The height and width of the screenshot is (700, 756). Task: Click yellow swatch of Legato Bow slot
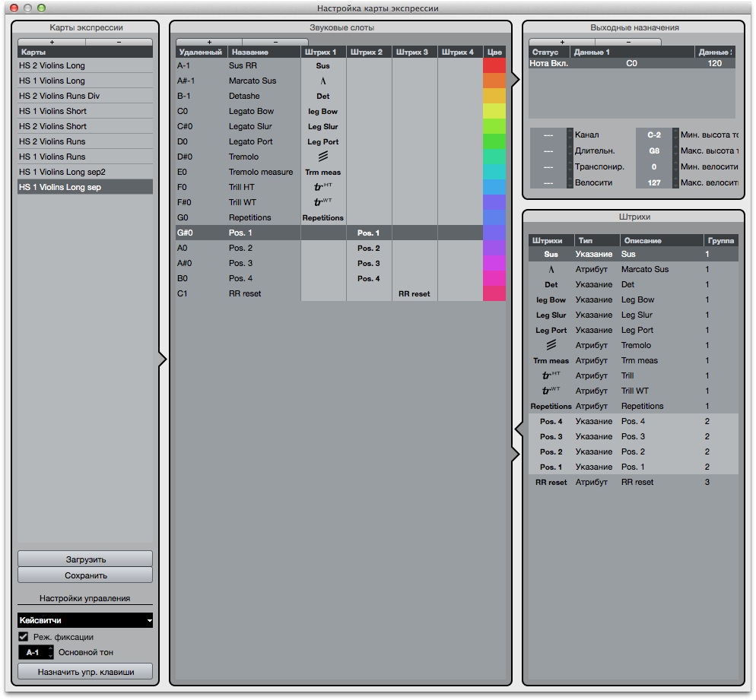(x=494, y=111)
